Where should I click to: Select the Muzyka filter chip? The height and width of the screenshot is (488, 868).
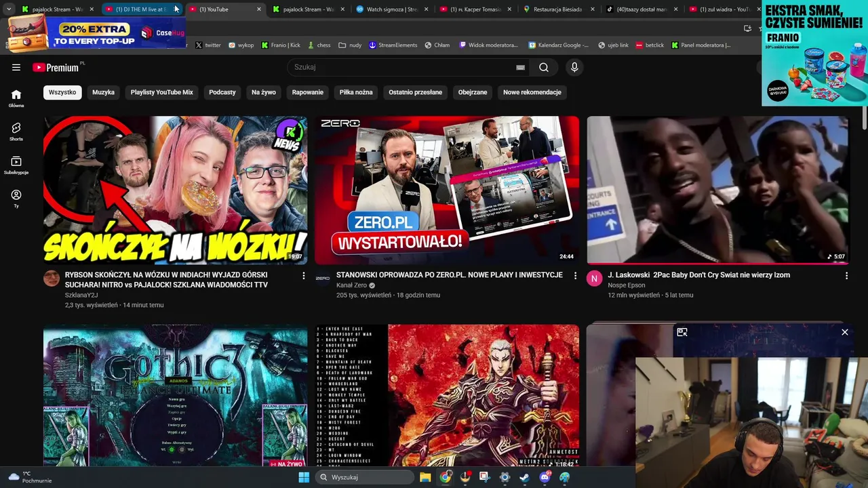103,92
